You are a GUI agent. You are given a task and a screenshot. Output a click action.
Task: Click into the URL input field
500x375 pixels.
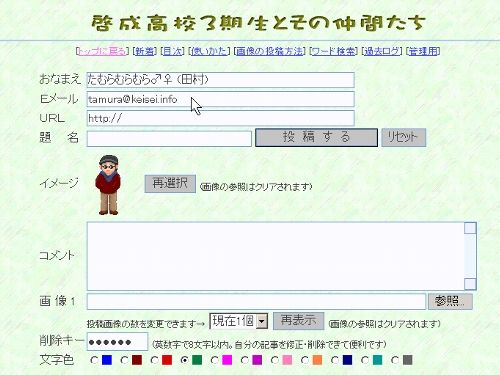[x=220, y=118]
